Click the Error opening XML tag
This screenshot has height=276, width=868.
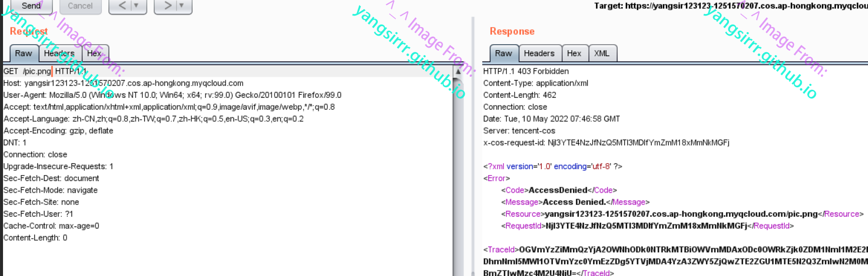(497, 179)
